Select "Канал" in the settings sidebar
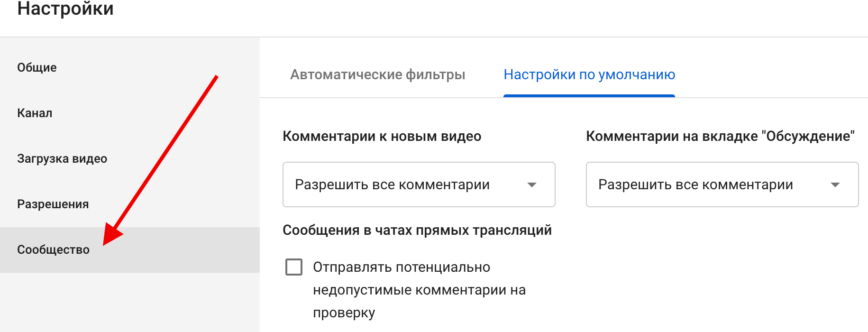The height and width of the screenshot is (332, 868). coord(35,113)
